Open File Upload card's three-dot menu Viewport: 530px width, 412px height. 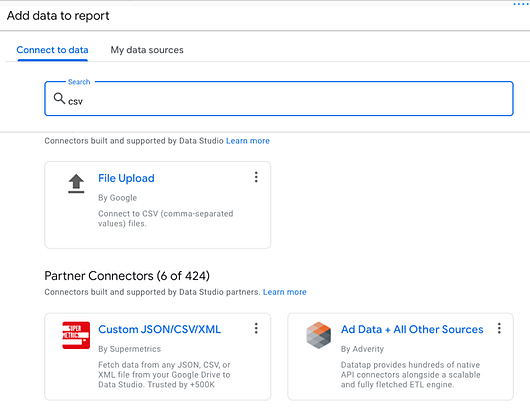(x=256, y=177)
